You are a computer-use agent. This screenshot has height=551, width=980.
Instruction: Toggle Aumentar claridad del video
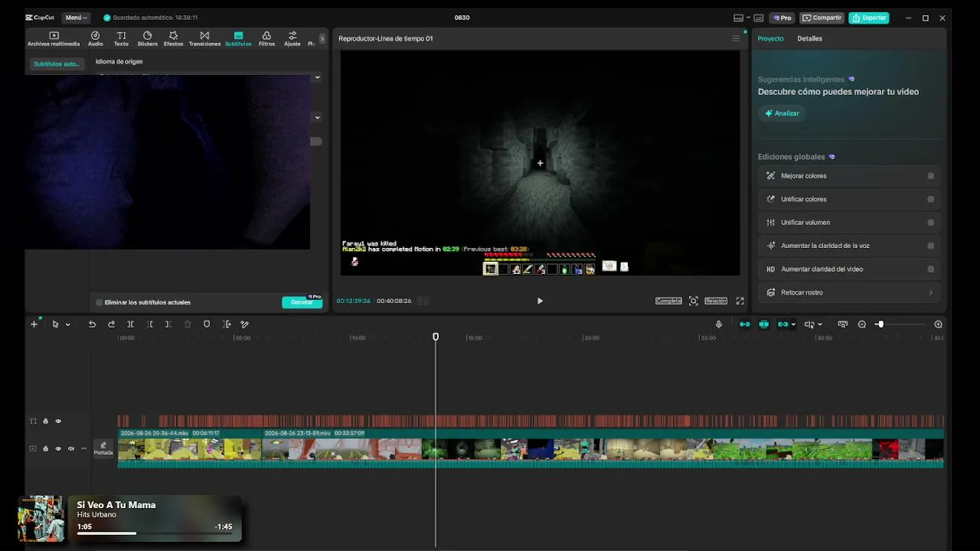[931, 269]
